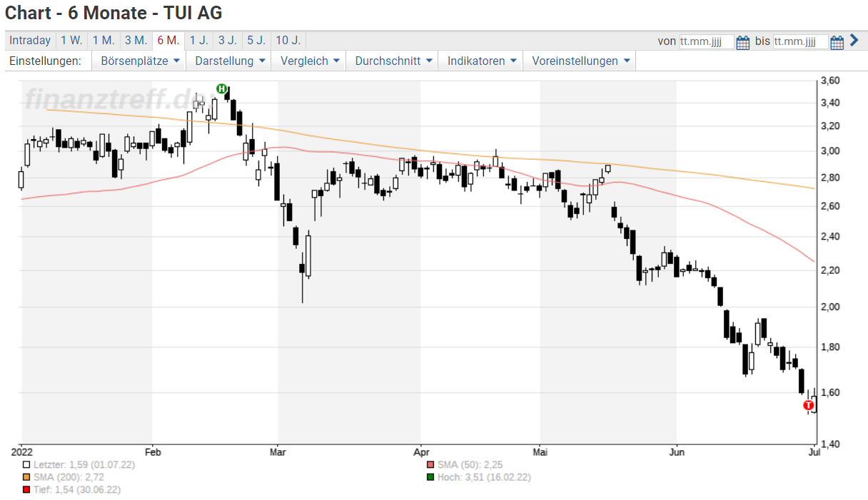Screen dimensions: 868x500
Task: Switch chart to 3 M. range
Action: tap(136, 41)
